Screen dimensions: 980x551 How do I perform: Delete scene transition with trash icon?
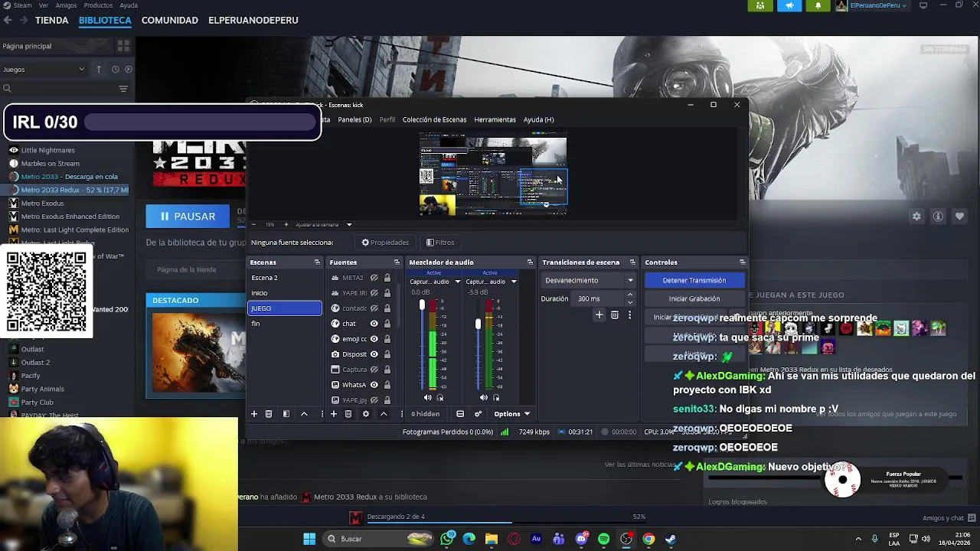615,315
